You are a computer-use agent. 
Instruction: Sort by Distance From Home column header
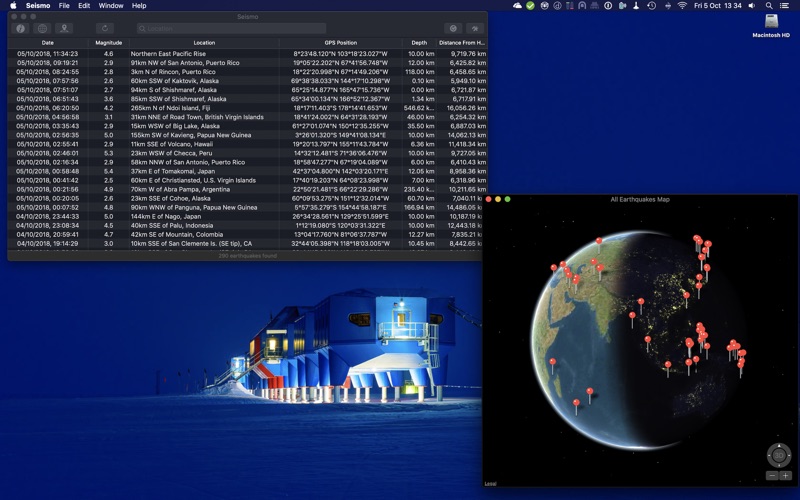click(x=461, y=43)
